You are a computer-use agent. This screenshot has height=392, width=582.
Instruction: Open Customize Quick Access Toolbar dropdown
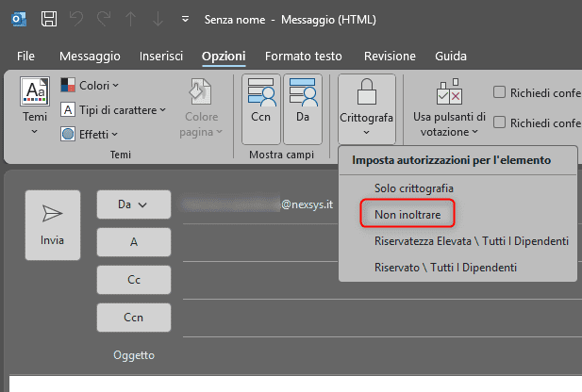(x=185, y=19)
